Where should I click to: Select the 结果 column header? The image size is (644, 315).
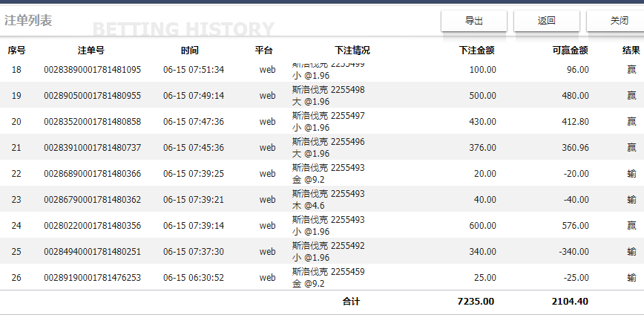[631, 51]
